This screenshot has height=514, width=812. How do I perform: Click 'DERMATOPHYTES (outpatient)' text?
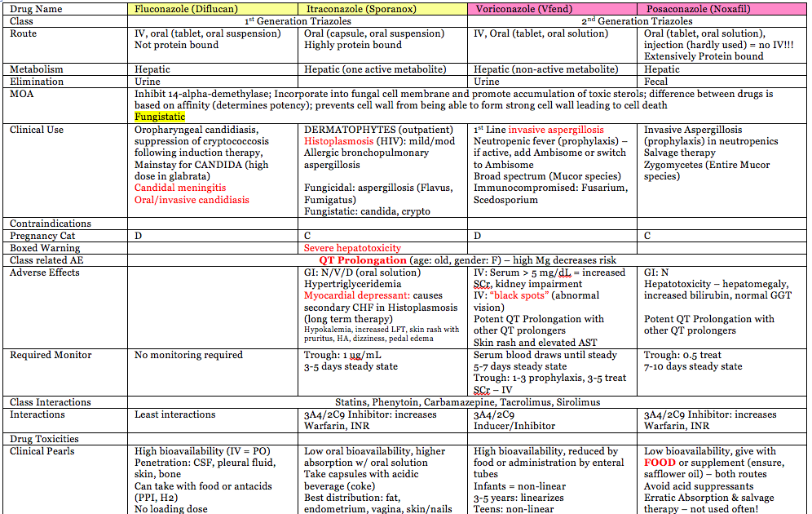point(378,130)
